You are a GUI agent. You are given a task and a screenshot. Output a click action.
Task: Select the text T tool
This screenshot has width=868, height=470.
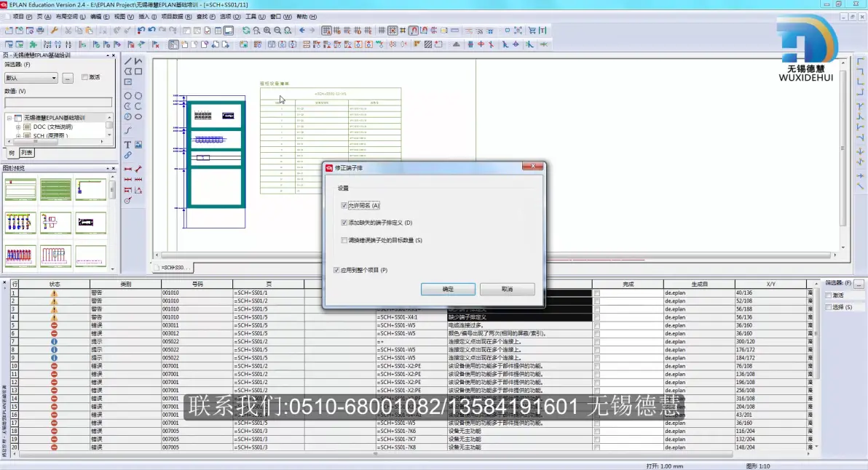pos(128,145)
